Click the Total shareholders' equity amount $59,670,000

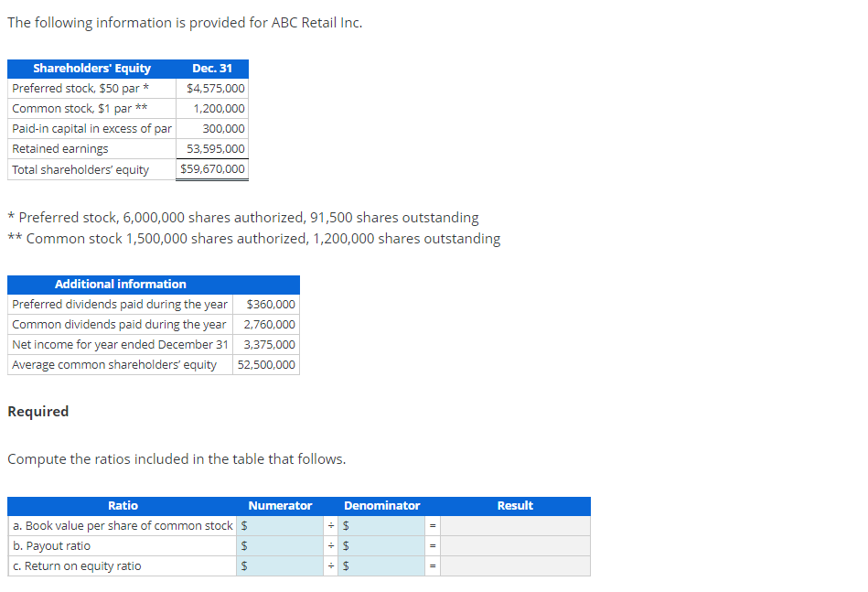click(212, 168)
